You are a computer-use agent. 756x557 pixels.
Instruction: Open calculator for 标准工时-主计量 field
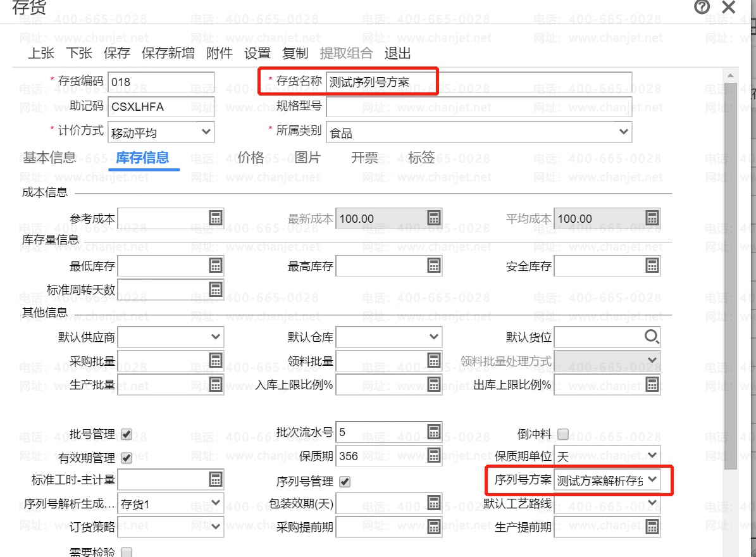point(216,479)
